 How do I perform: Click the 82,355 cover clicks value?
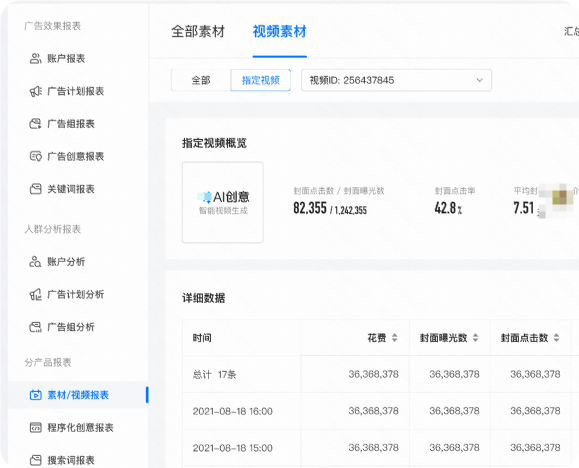pyautogui.click(x=310, y=208)
